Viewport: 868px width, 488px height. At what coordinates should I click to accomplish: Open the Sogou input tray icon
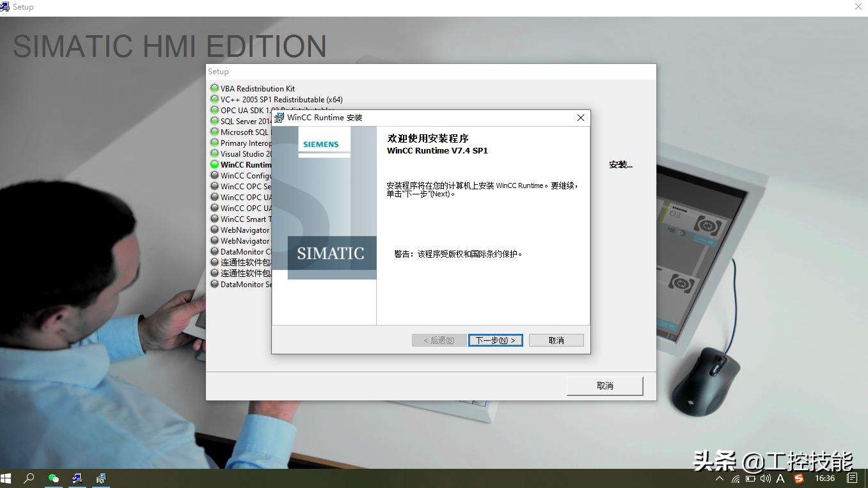pyautogui.click(x=799, y=478)
